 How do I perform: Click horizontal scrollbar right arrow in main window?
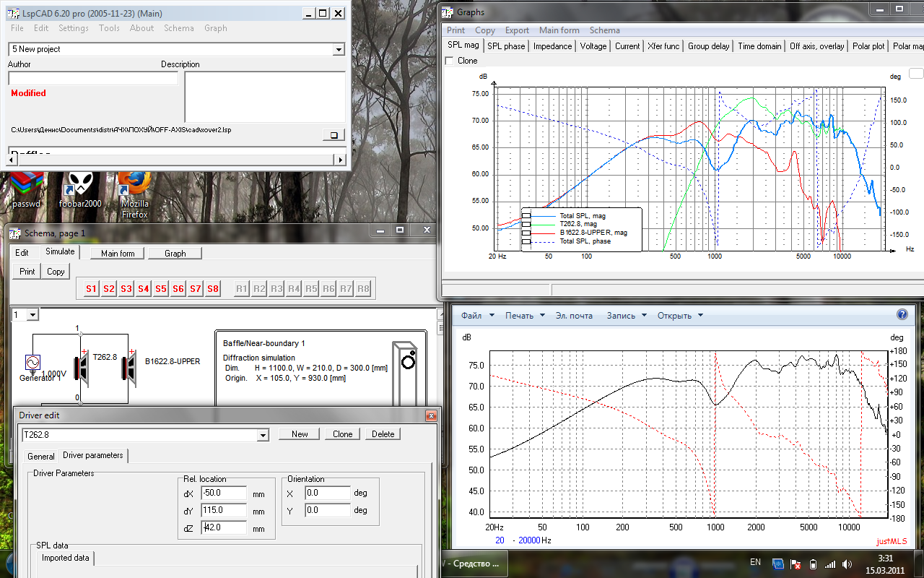click(341, 160)
